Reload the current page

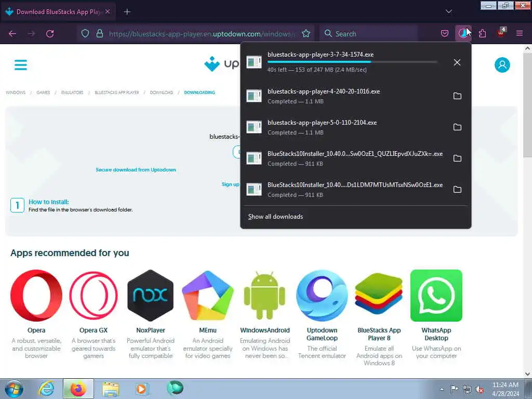click(x=50, y=34)
